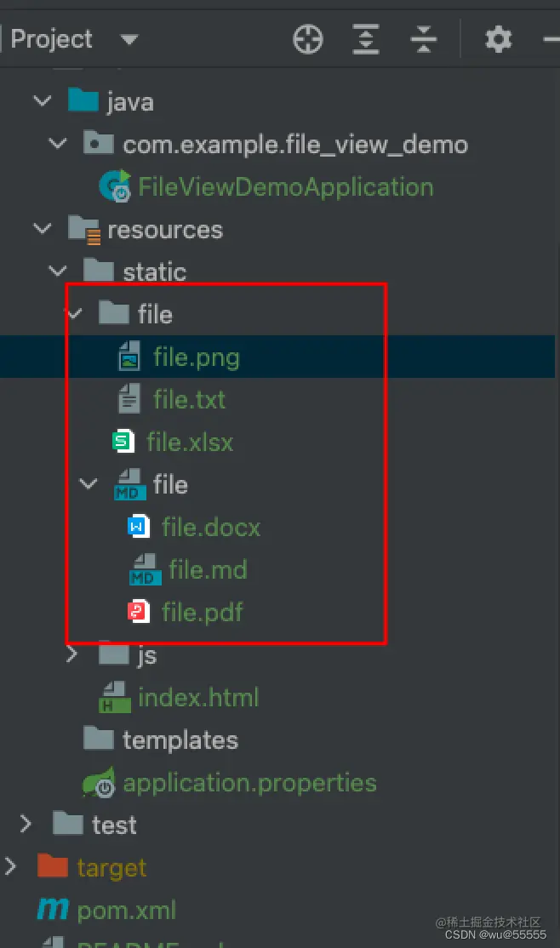This screenshot has height=948, width=560.
Task: Click the Select Opened File crosshair icon
Action: pos(308,40)
